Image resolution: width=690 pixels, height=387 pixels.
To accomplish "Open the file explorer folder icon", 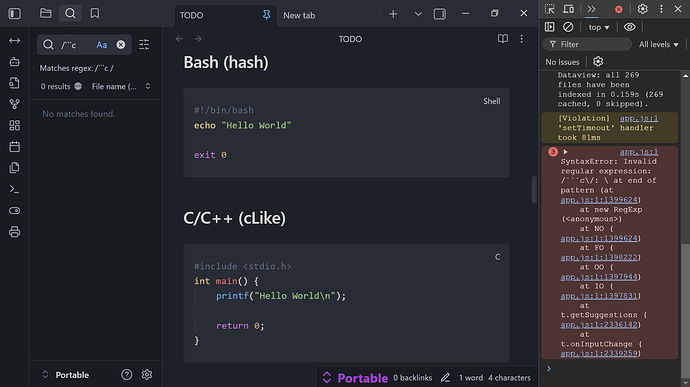I will click(x=46, y=14).
